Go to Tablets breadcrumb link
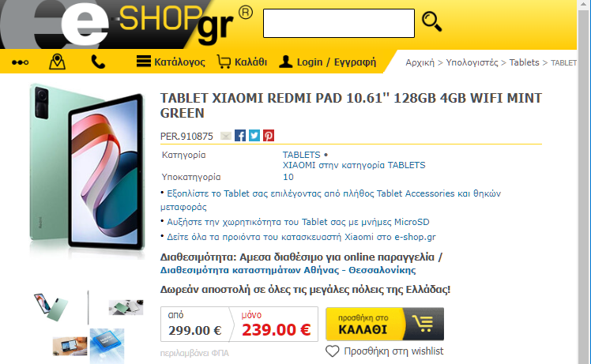The width and height of the screenshot is (591, 364). click(x=525, y=62)
